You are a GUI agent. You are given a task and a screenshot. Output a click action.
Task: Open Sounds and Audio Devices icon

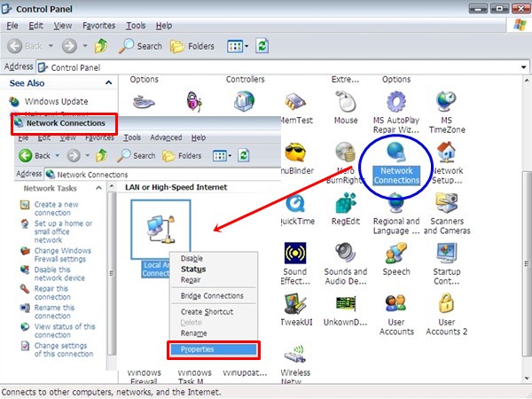click(x=346, y=263)
